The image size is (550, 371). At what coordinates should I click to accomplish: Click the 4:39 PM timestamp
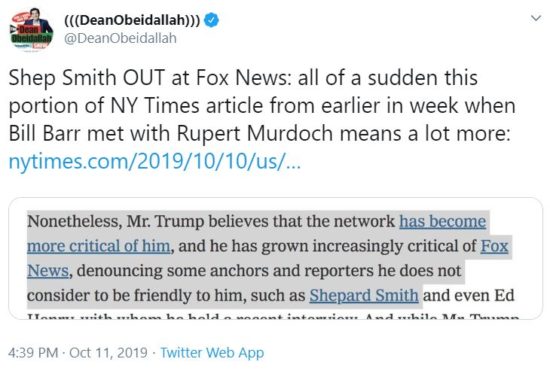tap(33, 352)
